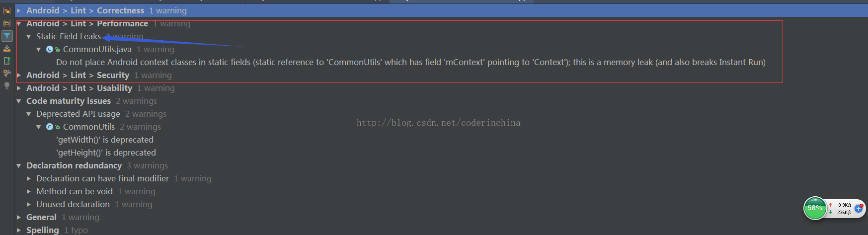Collapse Android Lint Performance node
The image size is (868, 235).
[19, 23]
